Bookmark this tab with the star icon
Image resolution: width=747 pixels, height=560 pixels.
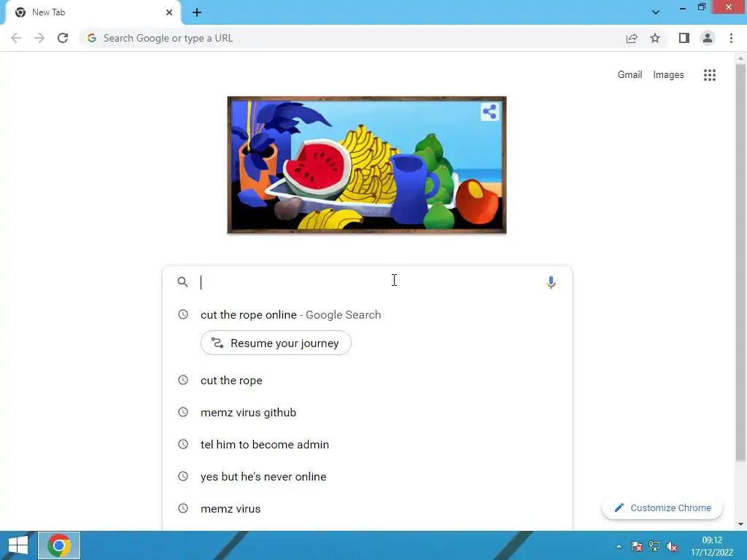(x=655, y=38)
